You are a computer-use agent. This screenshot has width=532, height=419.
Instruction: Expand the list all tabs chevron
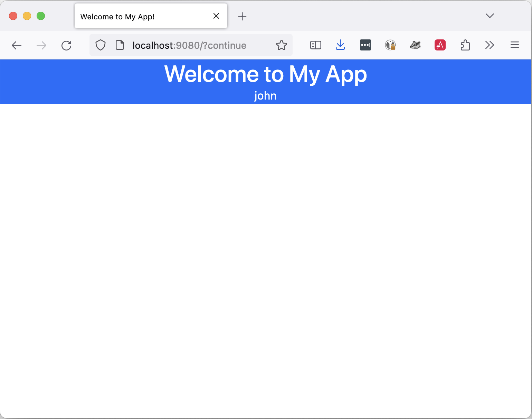490,16
